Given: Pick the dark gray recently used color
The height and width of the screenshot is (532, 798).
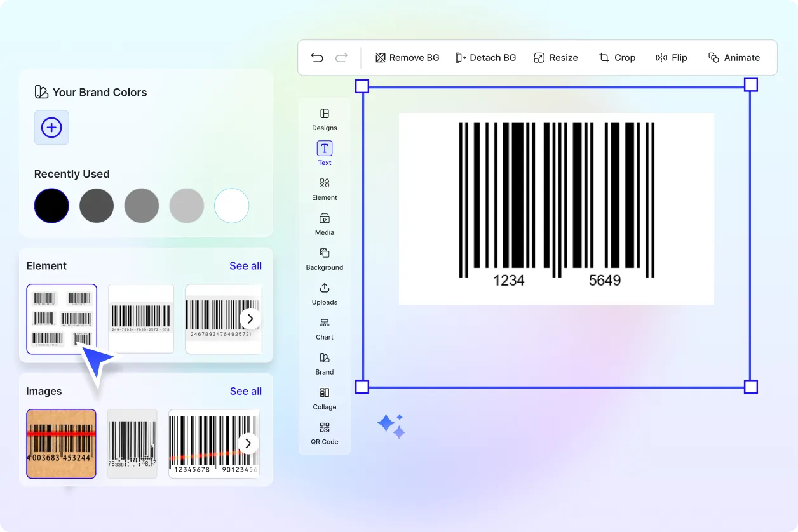Looking at the screenshot, I should point(97,206).
